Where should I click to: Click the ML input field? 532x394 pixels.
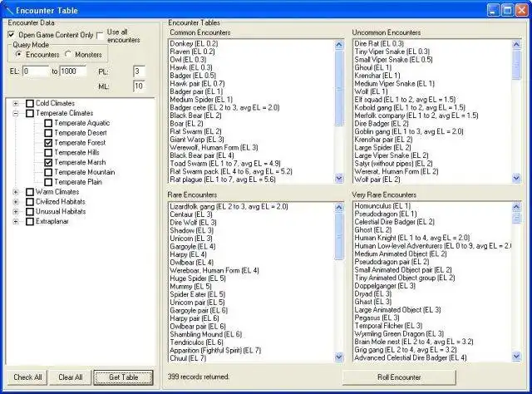click(139, 86)
